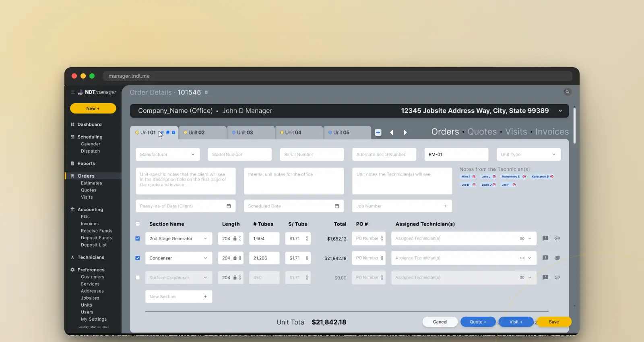The image size is (644, 342).
Task: Open the Visits view tab
Action: 516,132
